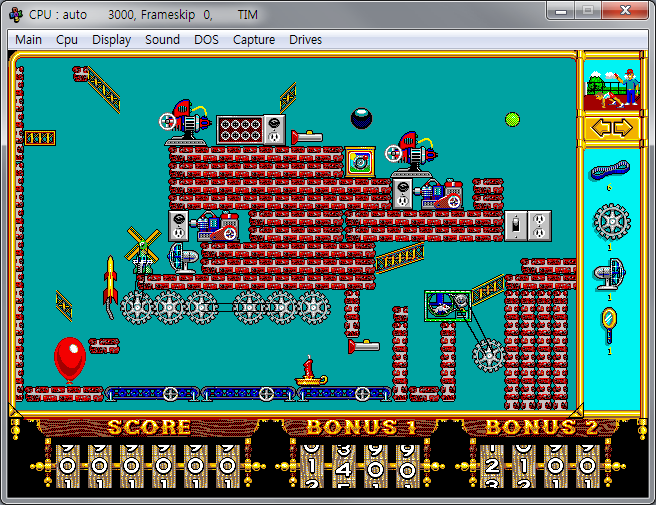656x505 pixels.
Task: Select the double outlet beside the light switch
Action: [x=540, y=226]
